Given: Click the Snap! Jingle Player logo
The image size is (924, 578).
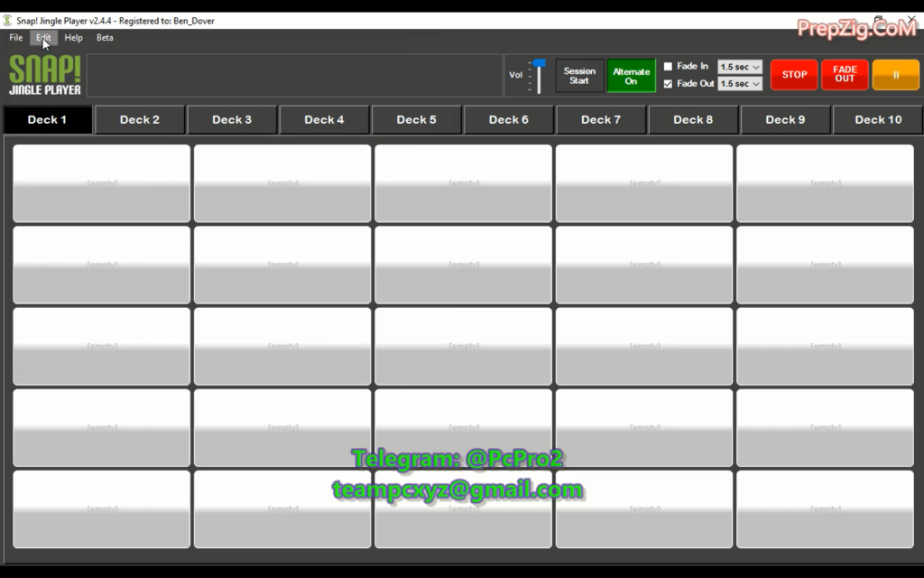Looking at the screenshot, I should click(x=45, y=75).
